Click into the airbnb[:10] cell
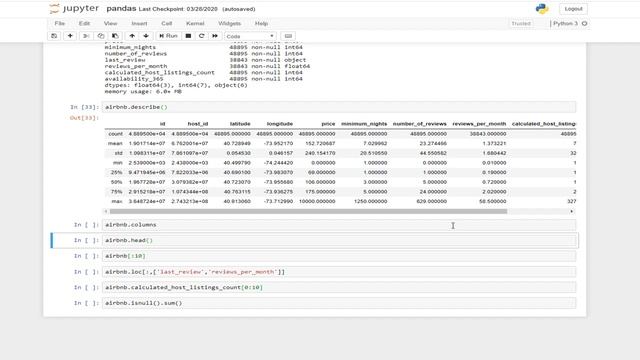This screenshot has height=360, width=640. (339, 256)
